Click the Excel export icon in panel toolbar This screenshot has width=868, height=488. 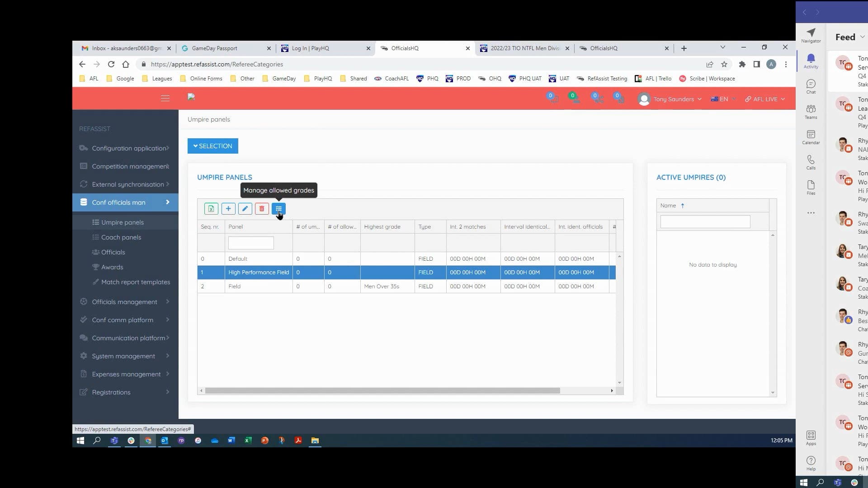[x=211, y=209]
